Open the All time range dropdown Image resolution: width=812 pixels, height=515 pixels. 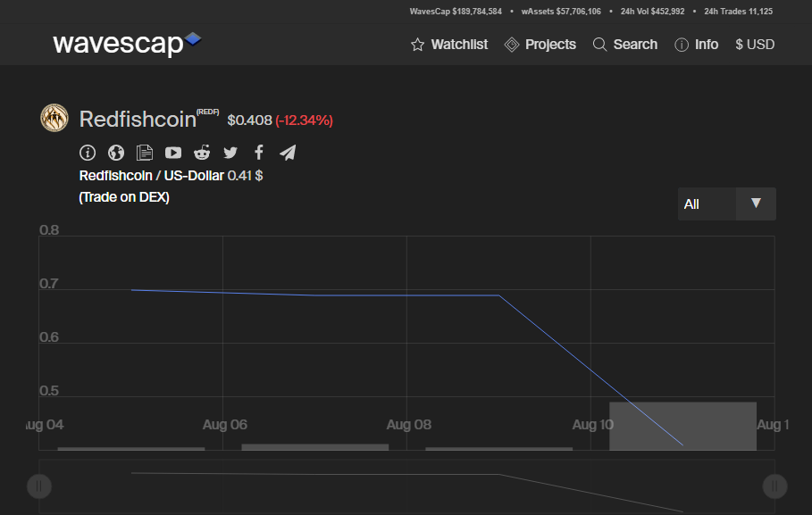coord(726,204)
